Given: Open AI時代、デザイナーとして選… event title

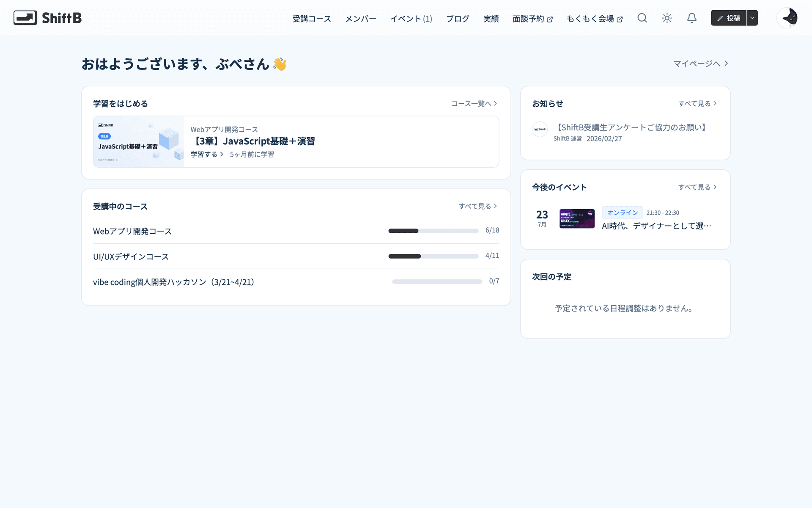Looking at the screenshot, I should click(656, 226).
